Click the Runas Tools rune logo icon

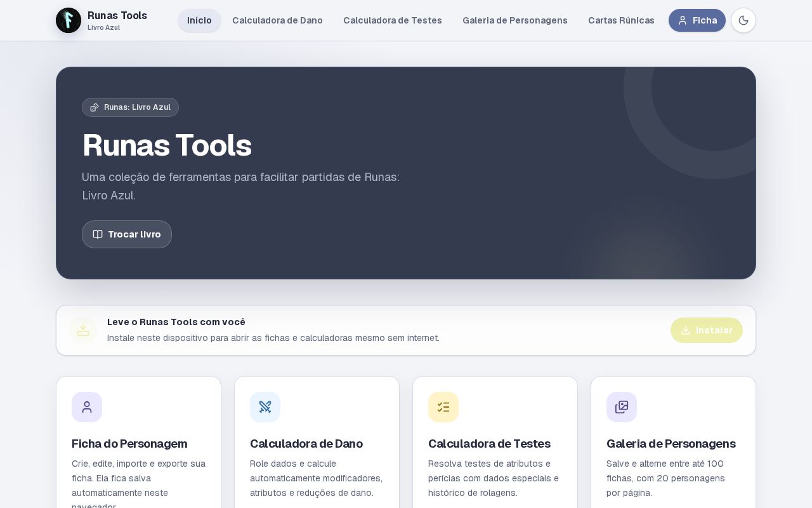69,20
